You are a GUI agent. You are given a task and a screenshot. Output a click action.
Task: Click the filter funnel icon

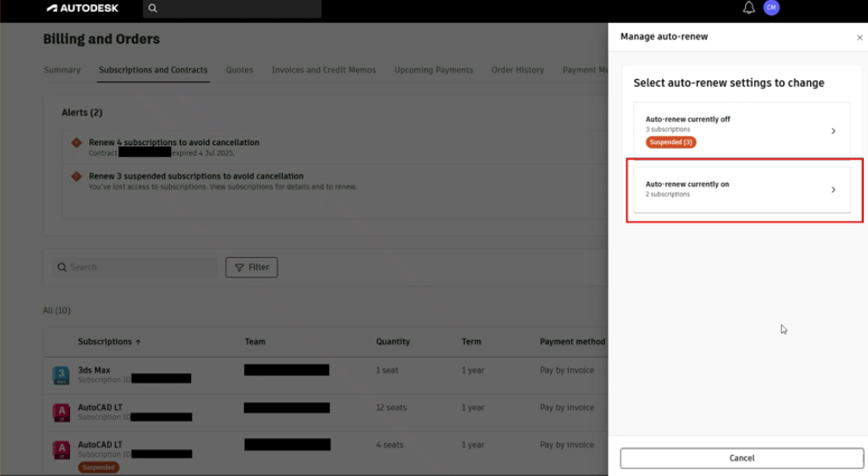click(x=239, y=268)
